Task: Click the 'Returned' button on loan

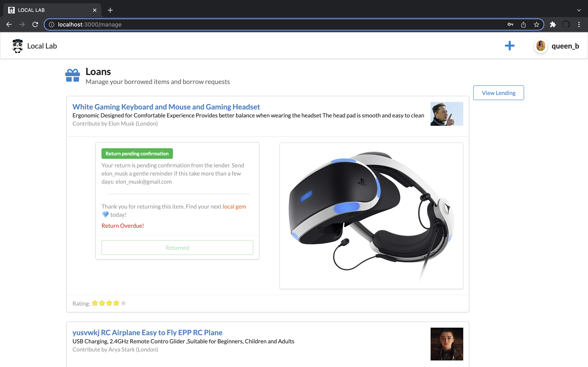Action: click(x=177, y=247)
